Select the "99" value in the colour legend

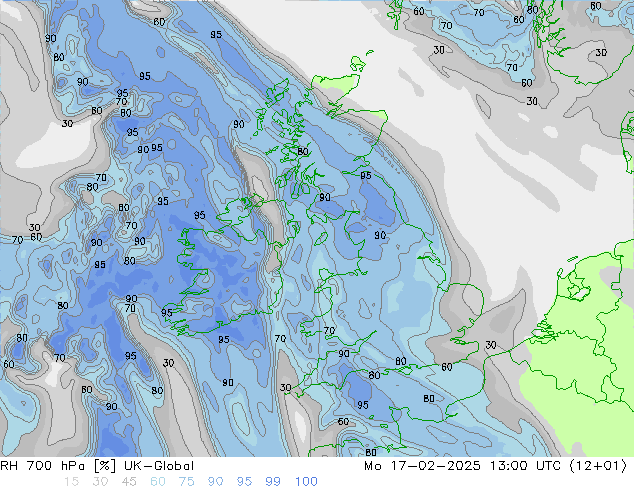coord(273,482)
